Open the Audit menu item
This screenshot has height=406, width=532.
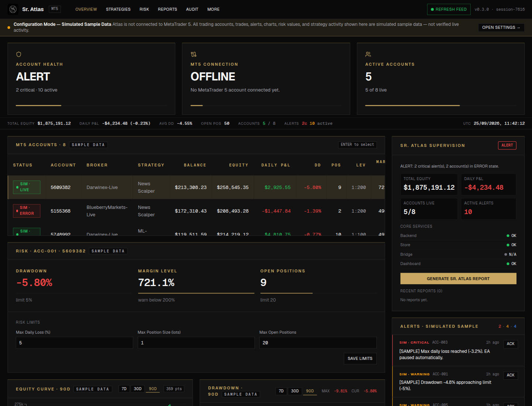point(192,9)
